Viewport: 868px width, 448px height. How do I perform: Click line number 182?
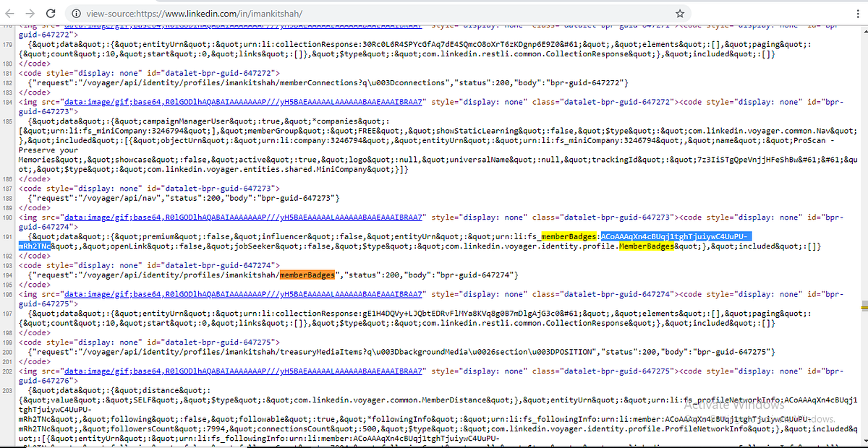(9, 84)
